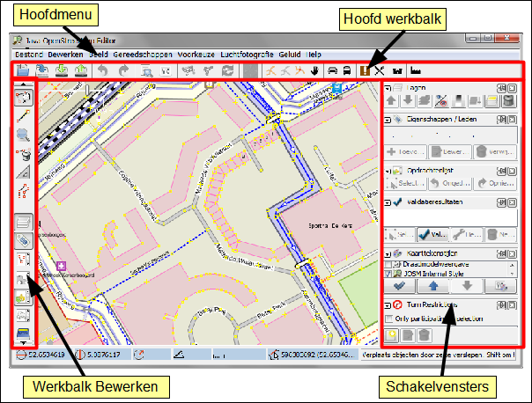Delete layer with trash icon in Lagen
532x403 pixels.
[508, 100]
